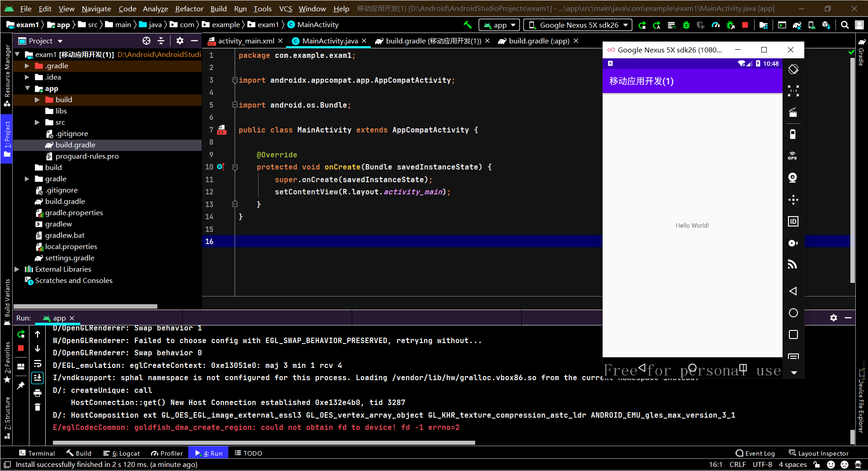Open the Project Structure icon

764,25
